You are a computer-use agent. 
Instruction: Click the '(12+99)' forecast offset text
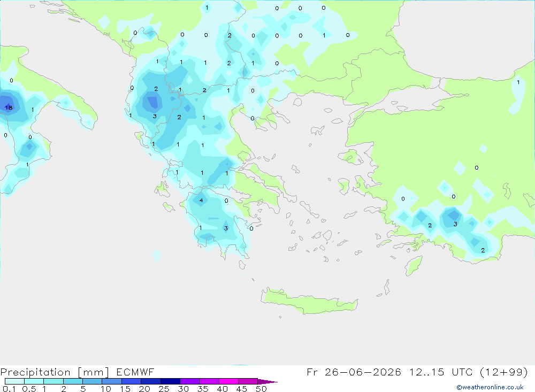(x=503, y=372)
